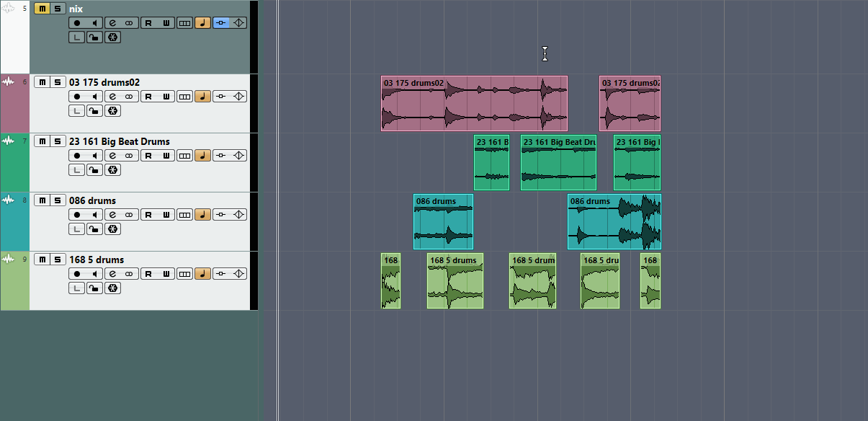Select the 168 5 drums audio clip
868x421 pixels.
click(455, 280)
